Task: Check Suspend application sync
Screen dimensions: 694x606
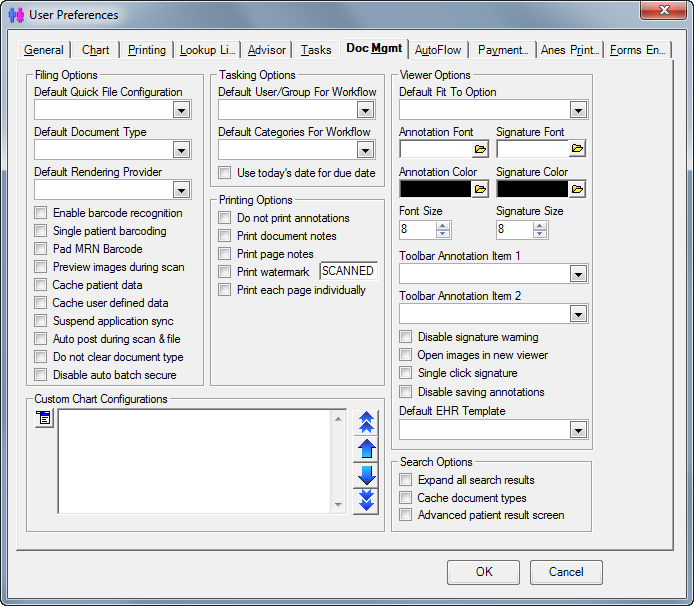Action: [41, 321]
